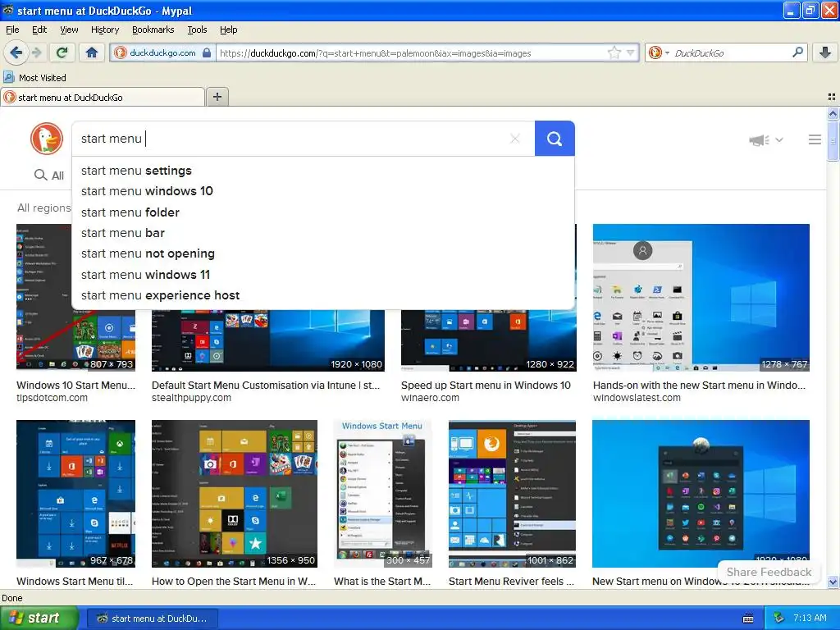Open the Help menu
The width and height of the screenshot is (840, 630).
point(228,30)
